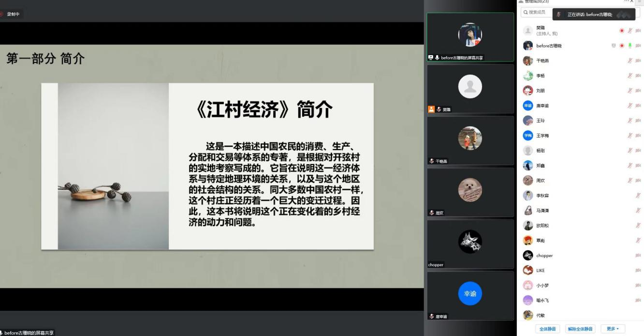The image size is (644, 336).
Task: Click 李杨's camera-off icon
Action: 638,76
